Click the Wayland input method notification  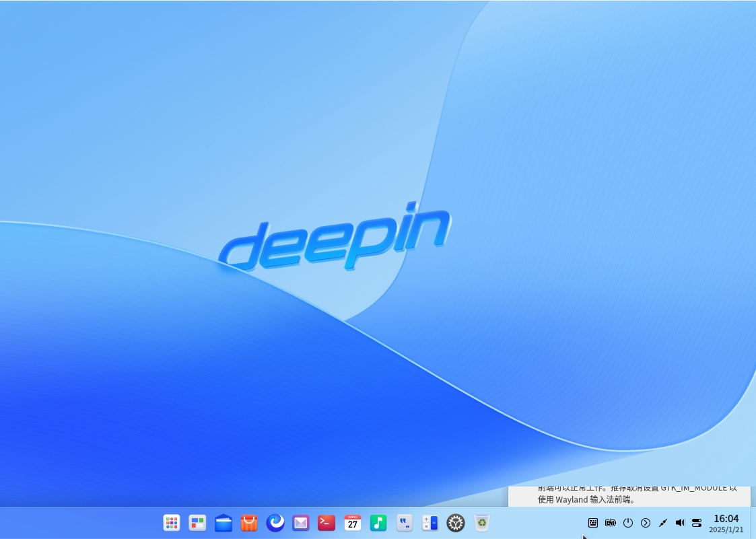click(629, 497)
